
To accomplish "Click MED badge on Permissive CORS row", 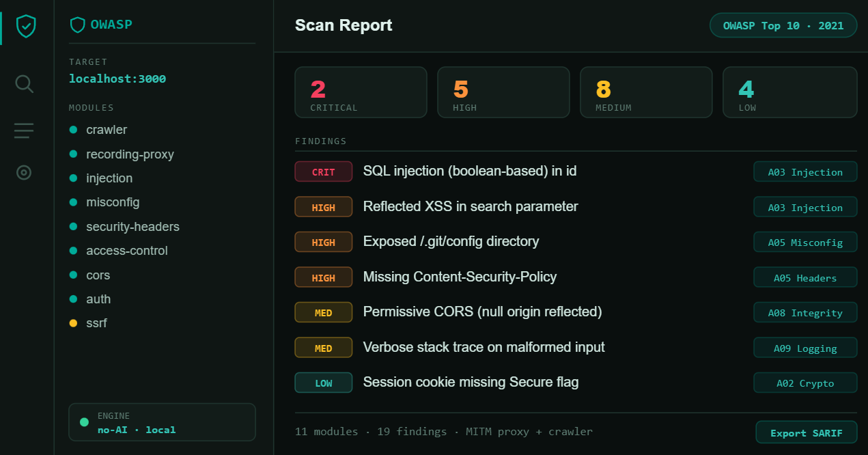I will click(324, 312).
